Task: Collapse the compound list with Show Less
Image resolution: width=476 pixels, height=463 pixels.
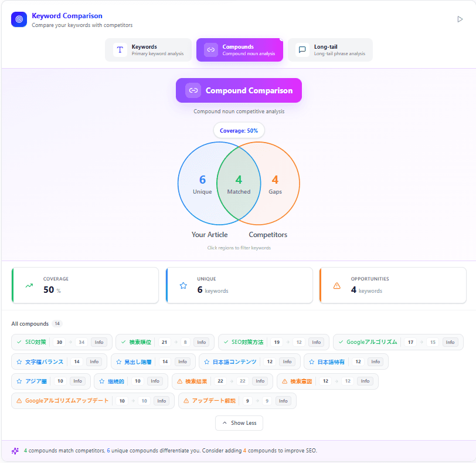Action: click(239, 423)
